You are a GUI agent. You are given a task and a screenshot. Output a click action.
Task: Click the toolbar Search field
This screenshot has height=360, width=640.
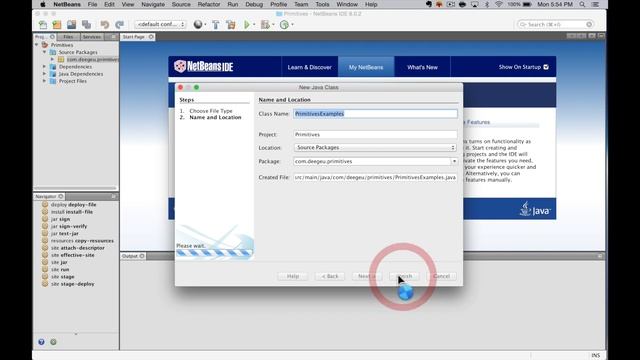555,24
